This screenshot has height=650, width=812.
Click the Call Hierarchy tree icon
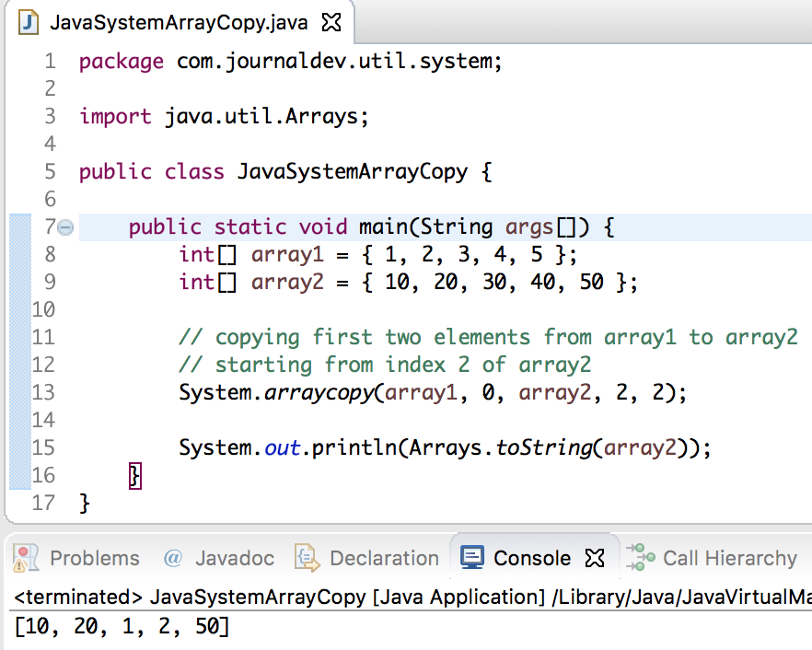pyautogui.click(x=640, y=557)
